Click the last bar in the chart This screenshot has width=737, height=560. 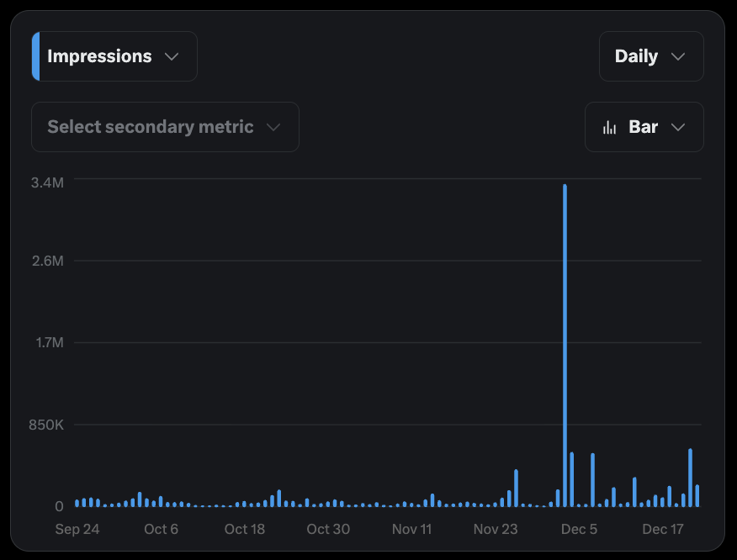click(697, 496)
